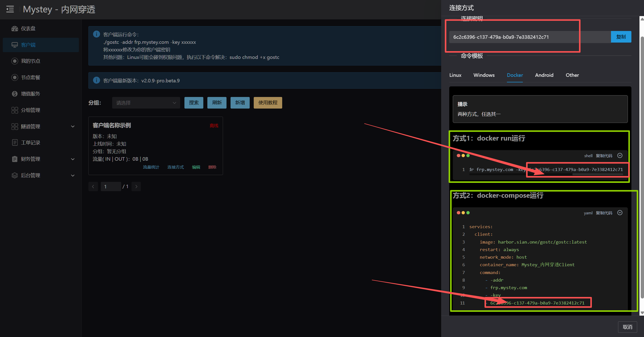Collapse sidebar with the hamburger menu icon
644x337 pixels.
[10, 9]
